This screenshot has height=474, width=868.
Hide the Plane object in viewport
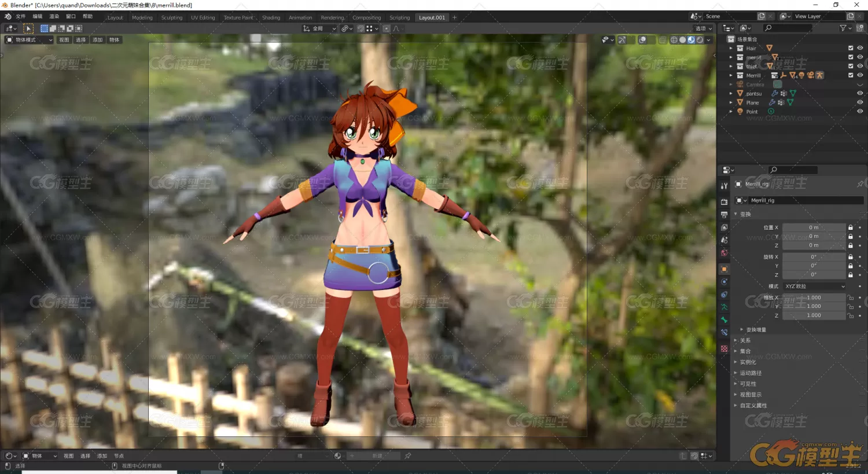[860, 102]
